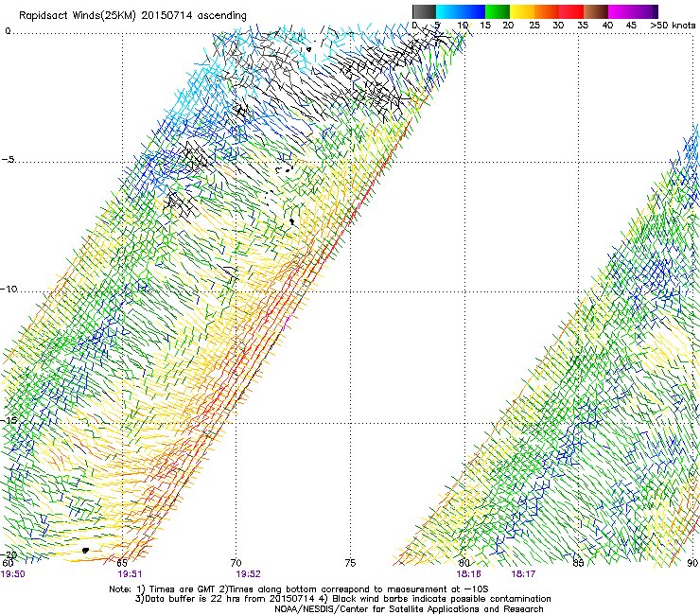Screen dimensions: 700x615
Task: Click the '15' legend scale label
Action: (x=485, y=26)
